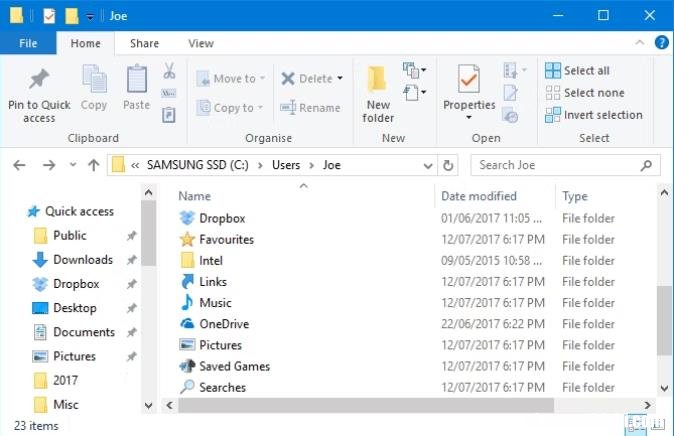Image resolution: width=674 pixels, height=436 pixels.
Task: Select Quick access in navigation pane
Action: tap(71, 212)
